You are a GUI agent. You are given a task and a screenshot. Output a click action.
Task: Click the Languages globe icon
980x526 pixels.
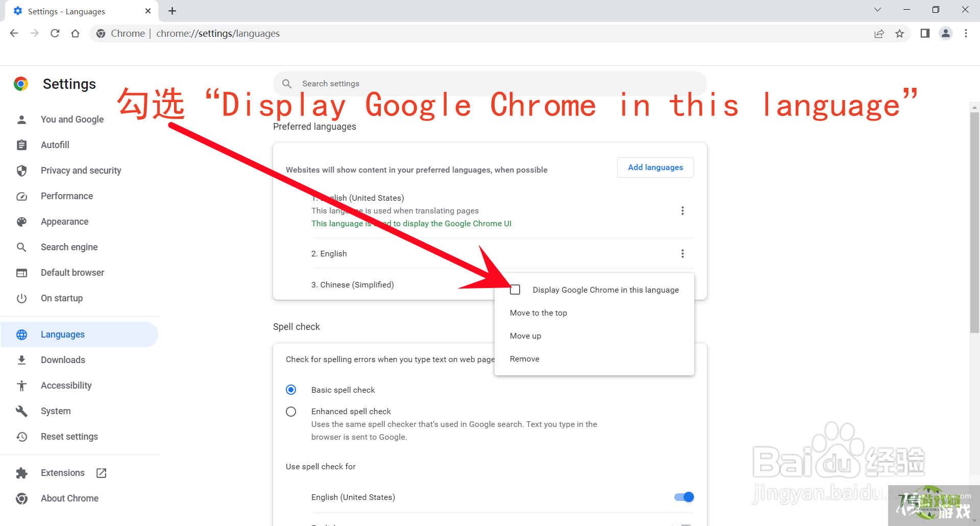(x=21, y=334)
